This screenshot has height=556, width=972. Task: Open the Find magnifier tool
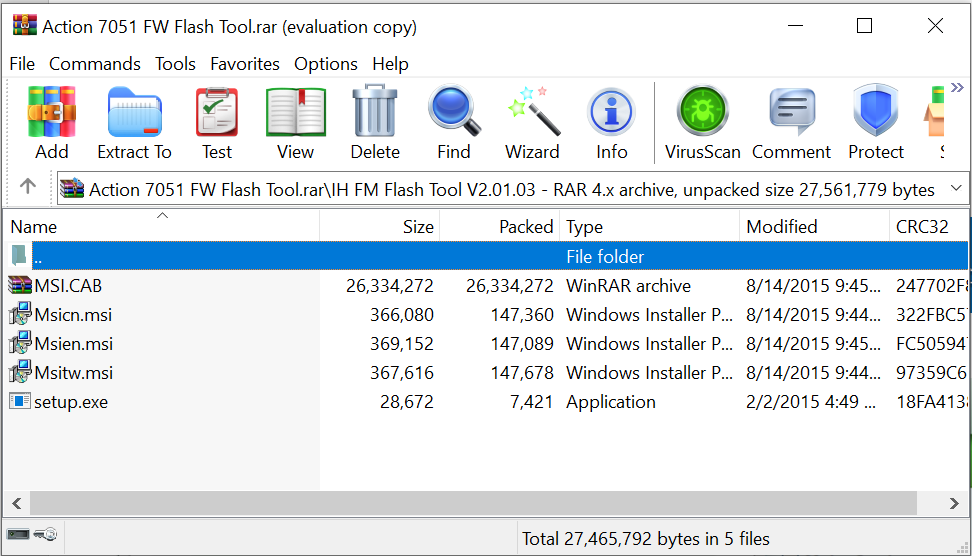click(x=454, y=123)
